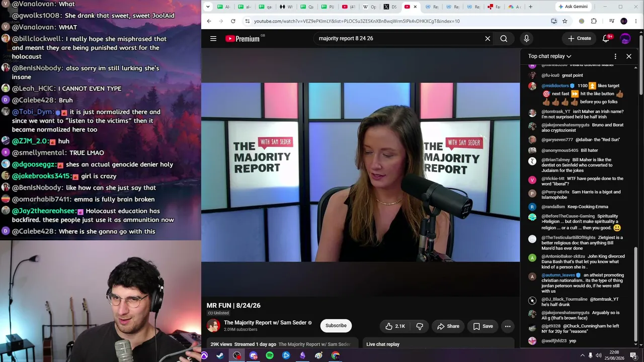Viewport: 644px width, 362px height.
Task: Open the YouTube account avatar menu
Action: click(625, 38)
